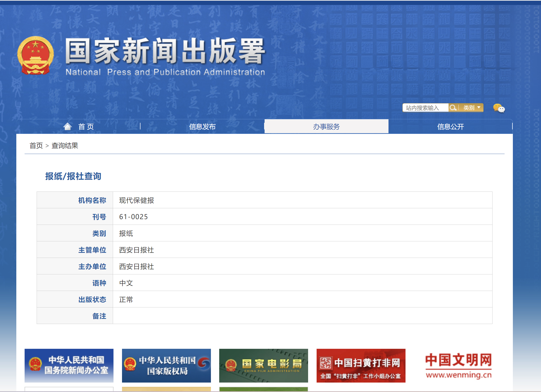
Task: Open the 类别 category dropdown
Action: pyautogui.click(x=471, y=108)
